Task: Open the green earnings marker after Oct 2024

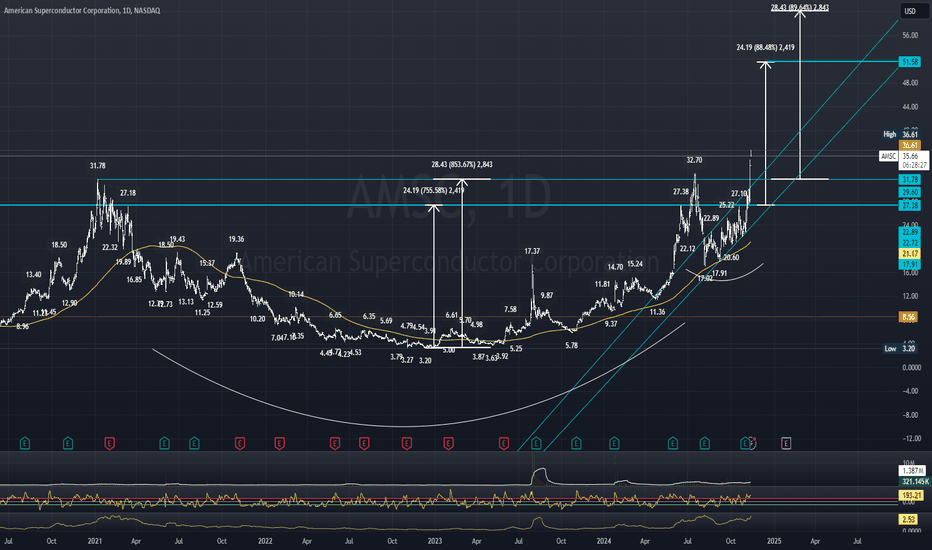Action: click(x=745, y=443)
